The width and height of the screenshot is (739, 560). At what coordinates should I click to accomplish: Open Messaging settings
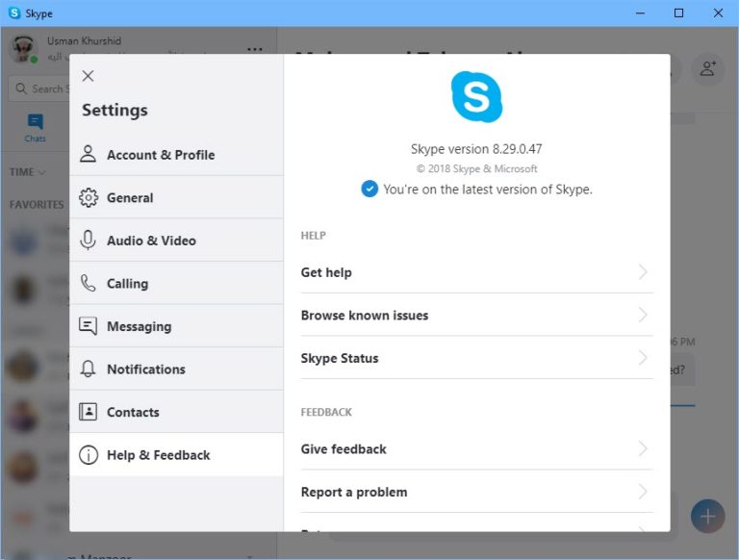177,326
